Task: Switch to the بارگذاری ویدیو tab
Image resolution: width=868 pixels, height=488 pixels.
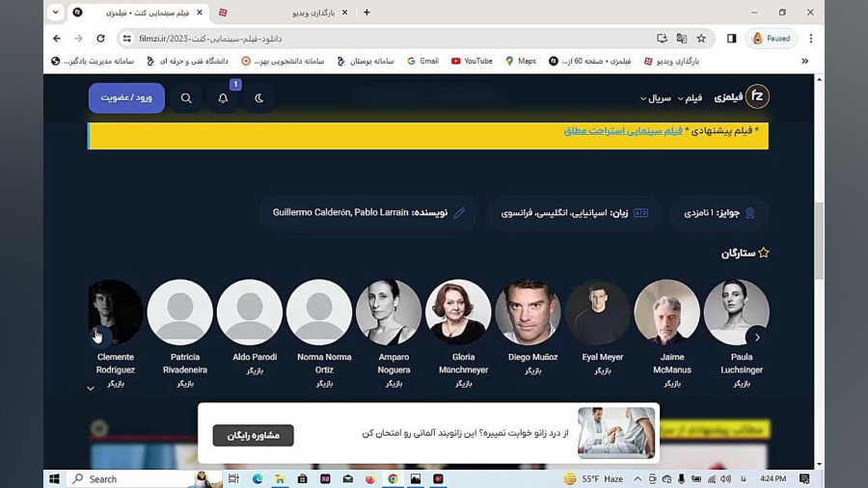Action: tap(284, 13)
